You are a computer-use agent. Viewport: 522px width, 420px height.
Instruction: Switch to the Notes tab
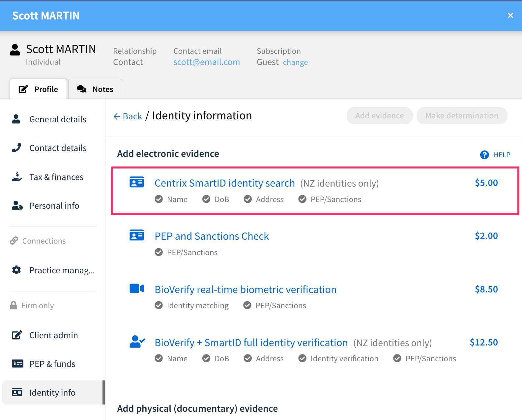click(95, 89)
